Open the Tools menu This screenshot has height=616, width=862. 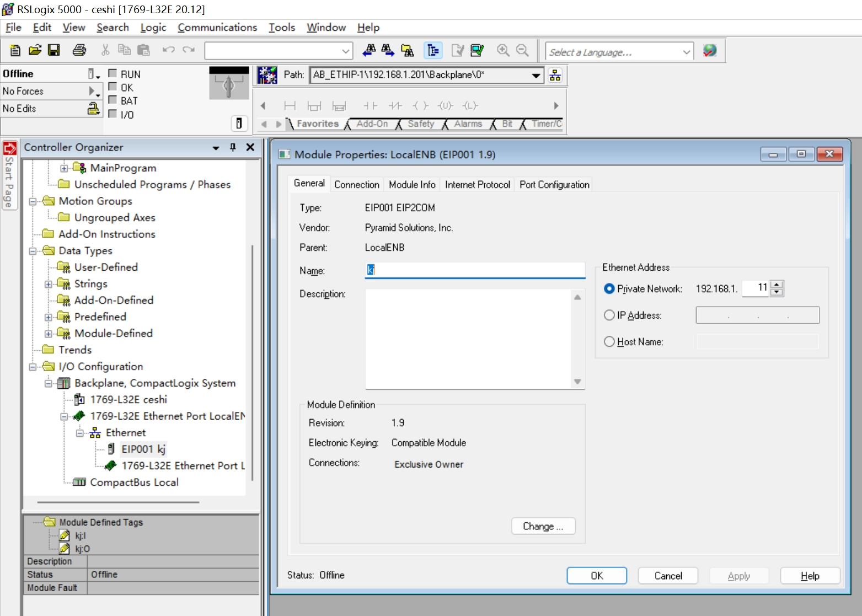[282, 27]
